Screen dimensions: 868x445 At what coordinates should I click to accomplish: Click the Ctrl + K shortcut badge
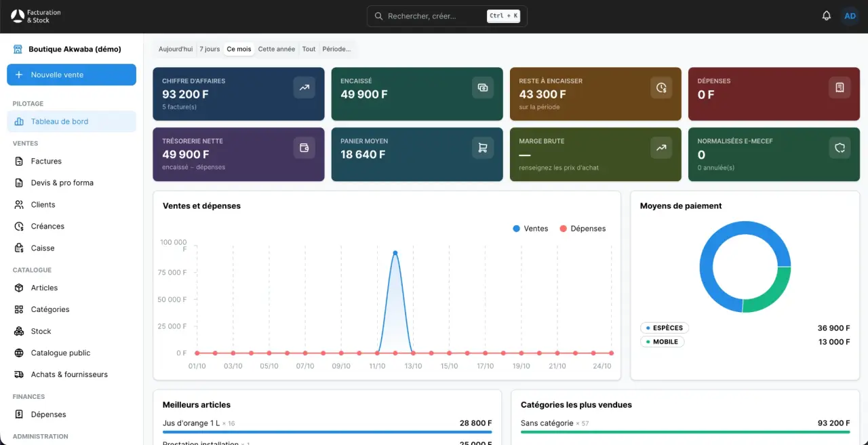tap(503, 16)
